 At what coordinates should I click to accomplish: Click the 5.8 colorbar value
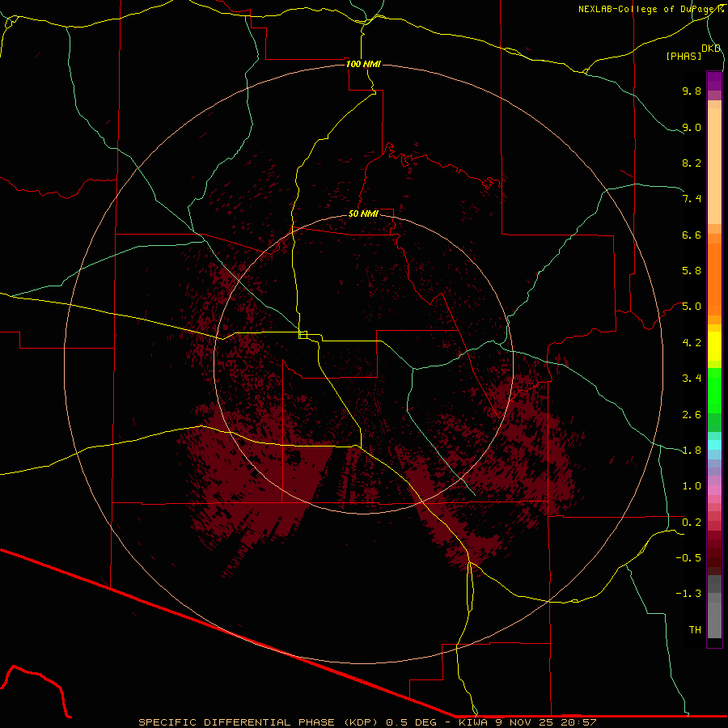click(692, 271)
